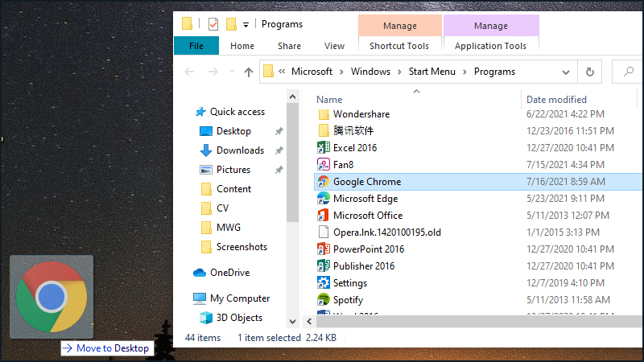Sort by the Name column header
Image resolution: width=644 pixels, height=362 pixels.
(x=329, y=99)
